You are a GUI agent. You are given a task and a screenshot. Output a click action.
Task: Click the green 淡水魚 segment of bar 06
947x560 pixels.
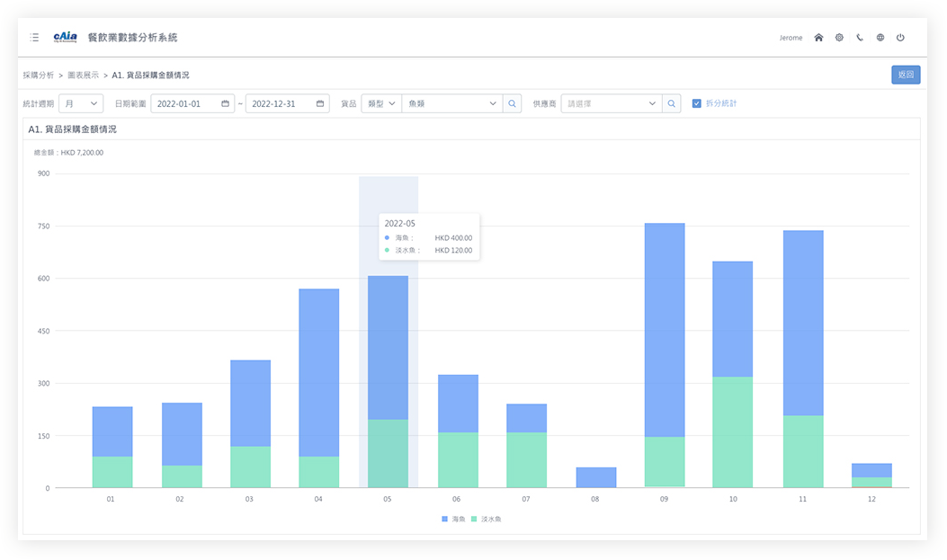(x=458, y=460)
